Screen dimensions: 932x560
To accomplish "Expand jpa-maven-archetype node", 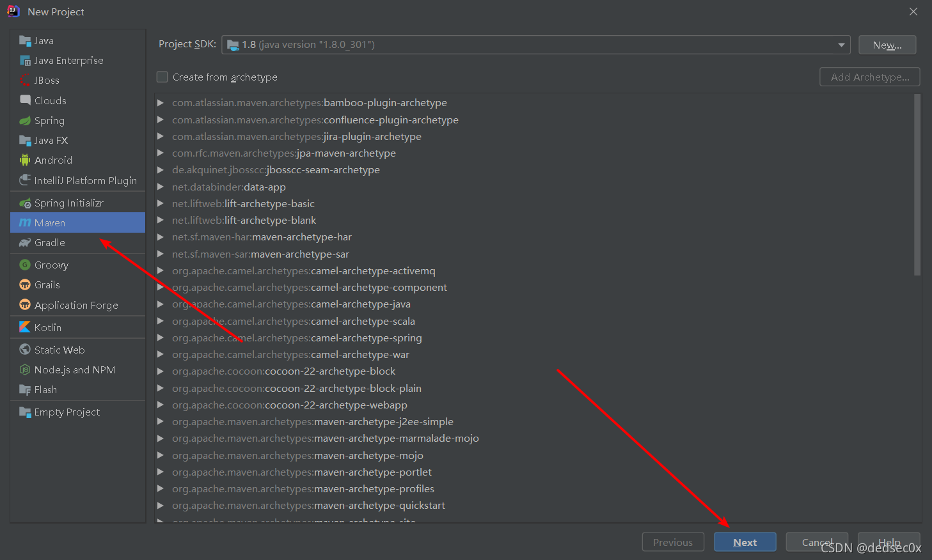I will [161, 153].
